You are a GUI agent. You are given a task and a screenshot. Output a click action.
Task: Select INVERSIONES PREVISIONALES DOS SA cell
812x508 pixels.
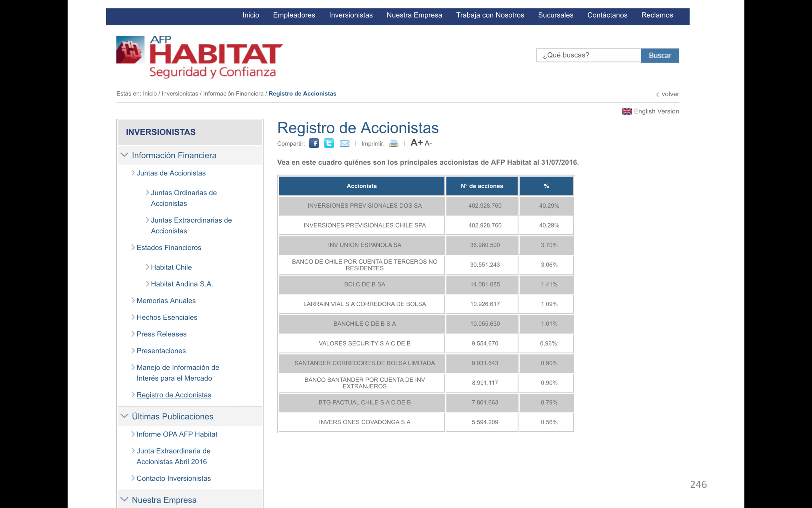point(362,206)
